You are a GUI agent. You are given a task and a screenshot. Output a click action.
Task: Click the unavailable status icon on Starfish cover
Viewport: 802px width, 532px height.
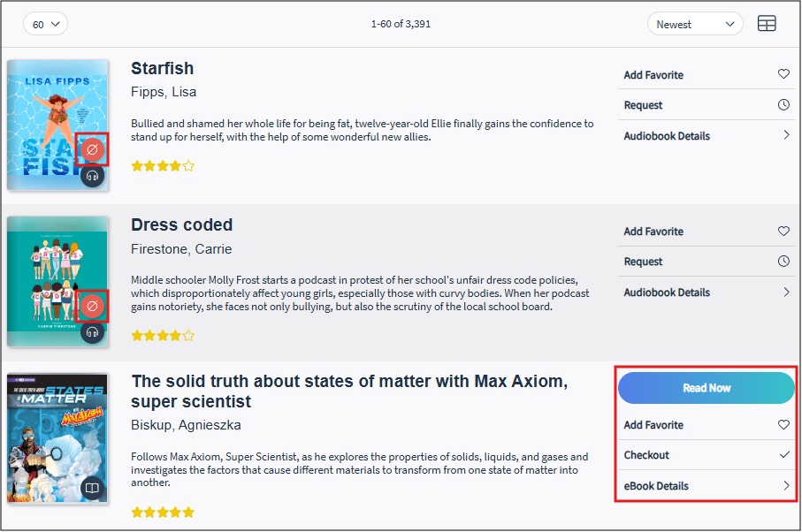[92, 150]
